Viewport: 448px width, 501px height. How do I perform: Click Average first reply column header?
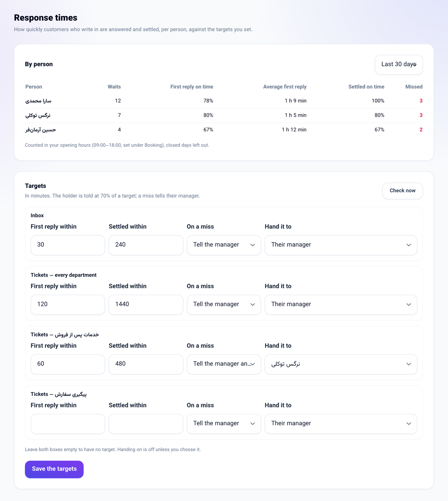click(285, 87)
